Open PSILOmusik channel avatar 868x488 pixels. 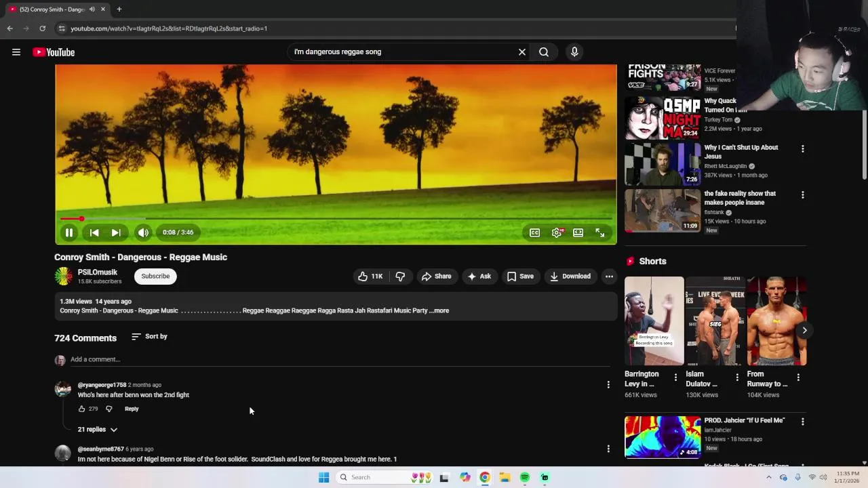pos(63,276)
